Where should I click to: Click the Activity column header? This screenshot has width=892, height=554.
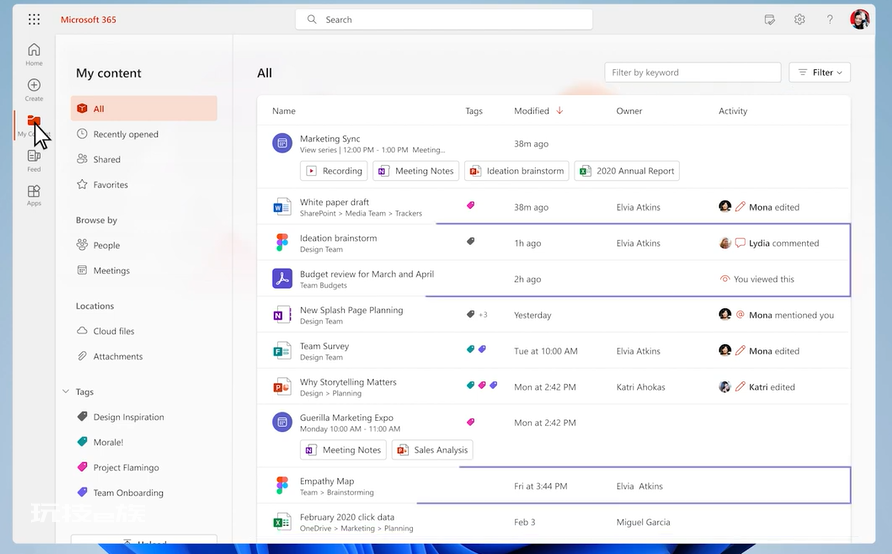pyautogui.click(x=733, y=111)
